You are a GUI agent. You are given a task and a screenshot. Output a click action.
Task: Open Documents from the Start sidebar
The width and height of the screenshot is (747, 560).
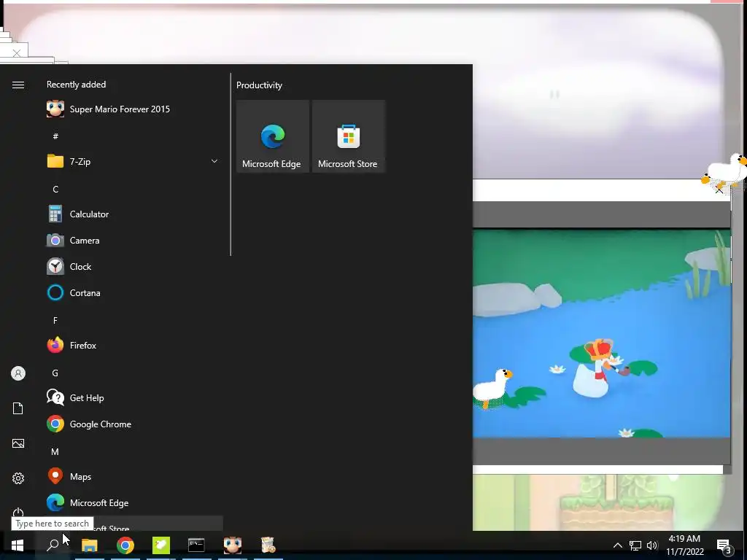[x=18, y=408]
